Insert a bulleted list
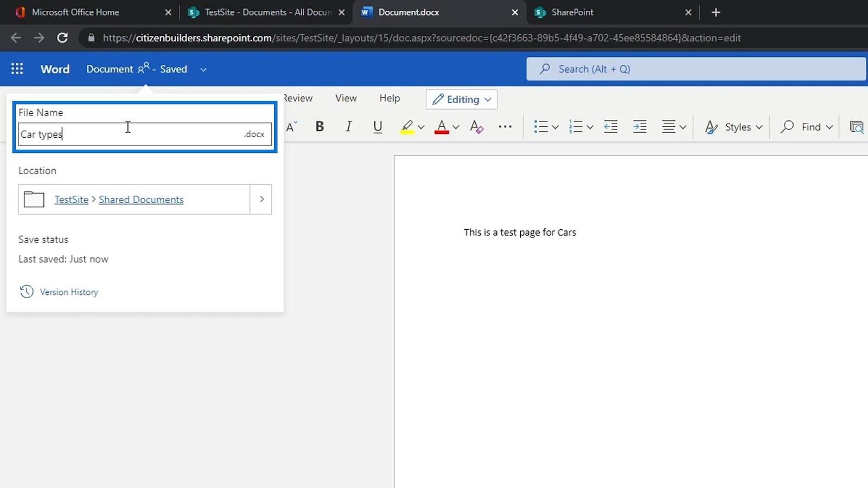 [x=540, y=127]
